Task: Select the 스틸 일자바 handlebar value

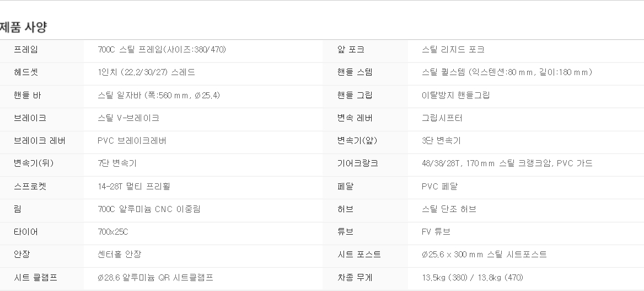Action: click(x=159, y=95)
